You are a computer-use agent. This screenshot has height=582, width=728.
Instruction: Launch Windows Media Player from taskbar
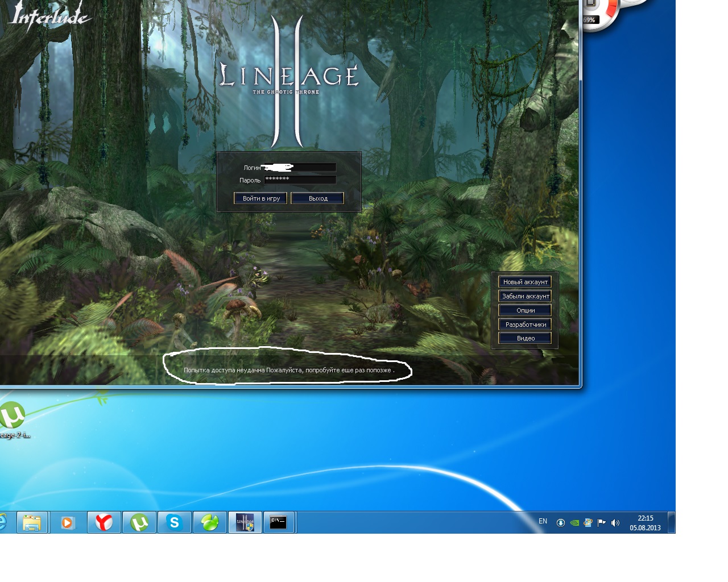[68, 522]
